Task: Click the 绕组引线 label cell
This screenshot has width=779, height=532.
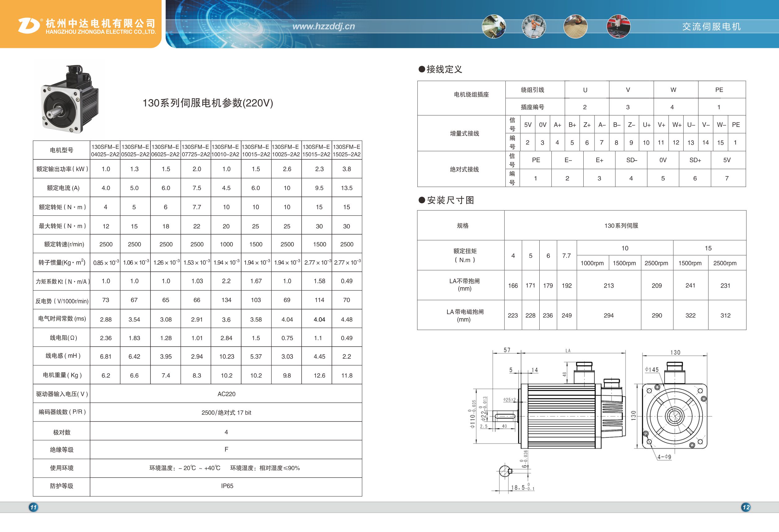Action: pos(535,90)
